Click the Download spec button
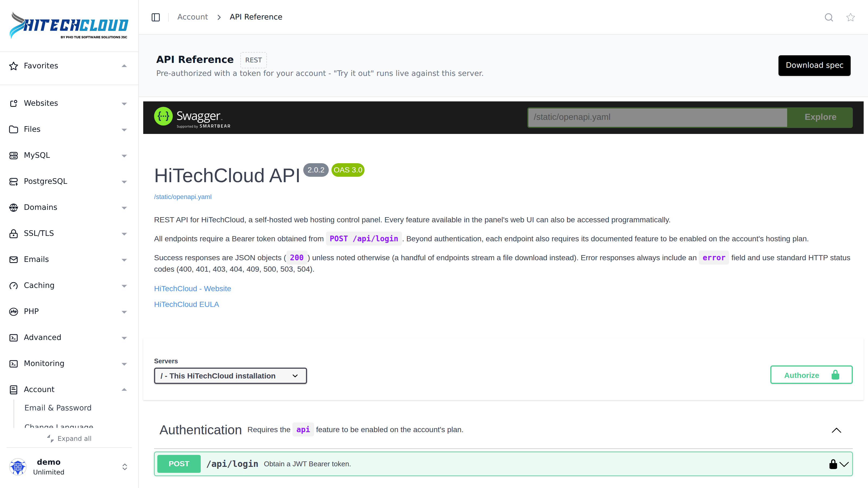Viewport: 868px width, 488px height. coord(814,65)
